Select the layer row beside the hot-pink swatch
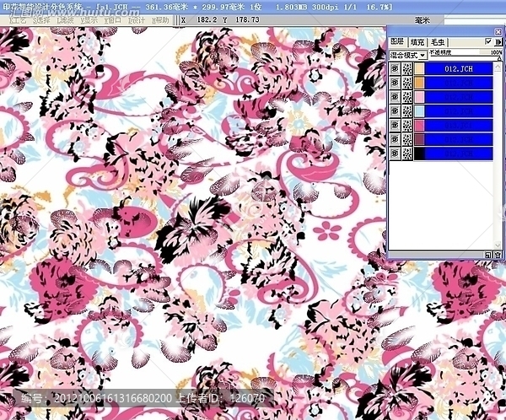506x420 pixels. (x=459, y=126)
